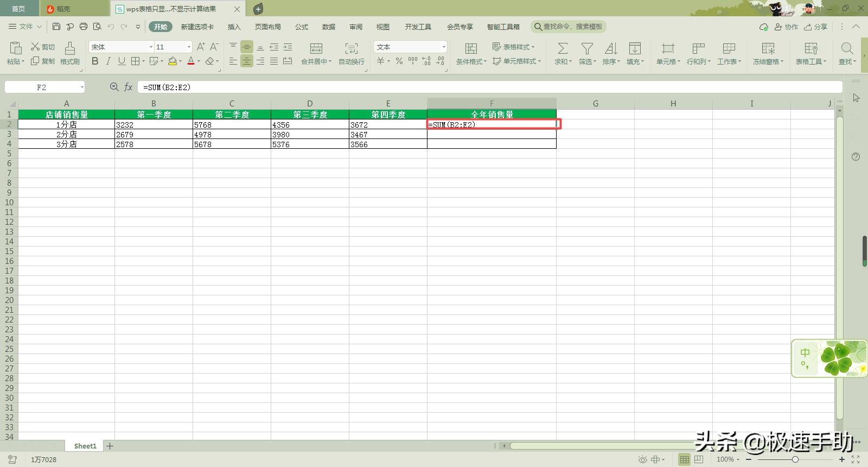Click the redo arrow
This screenshot has width=868, height=467.
click(124, 27)
